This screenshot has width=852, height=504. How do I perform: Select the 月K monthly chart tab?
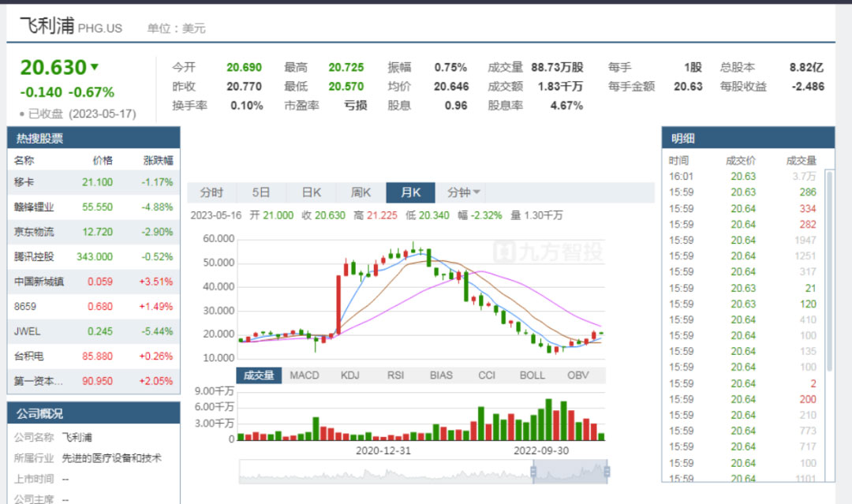pos(410,192)
